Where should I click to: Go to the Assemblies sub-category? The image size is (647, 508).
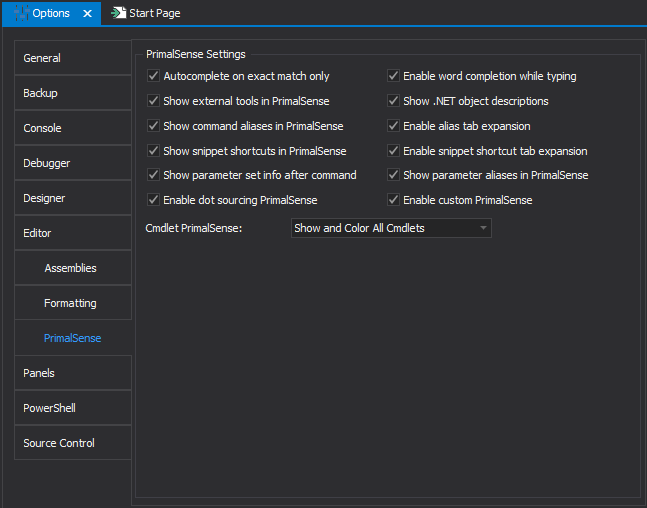[73, 268]
